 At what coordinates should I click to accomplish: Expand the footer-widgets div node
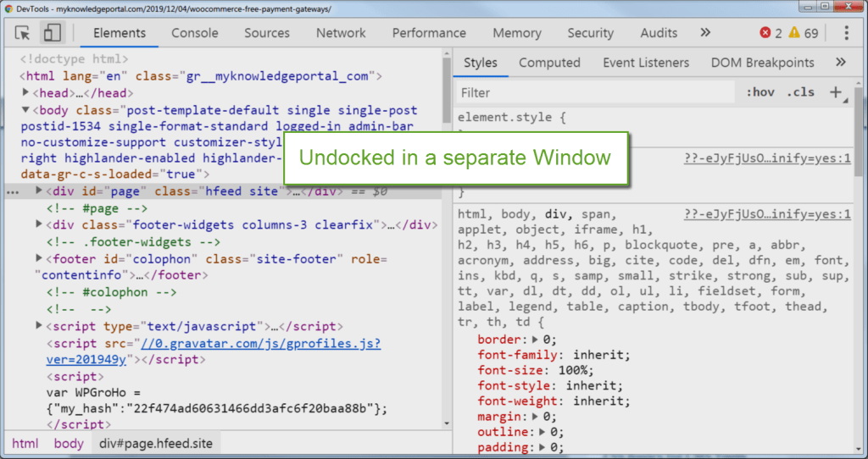pos(39,224)
